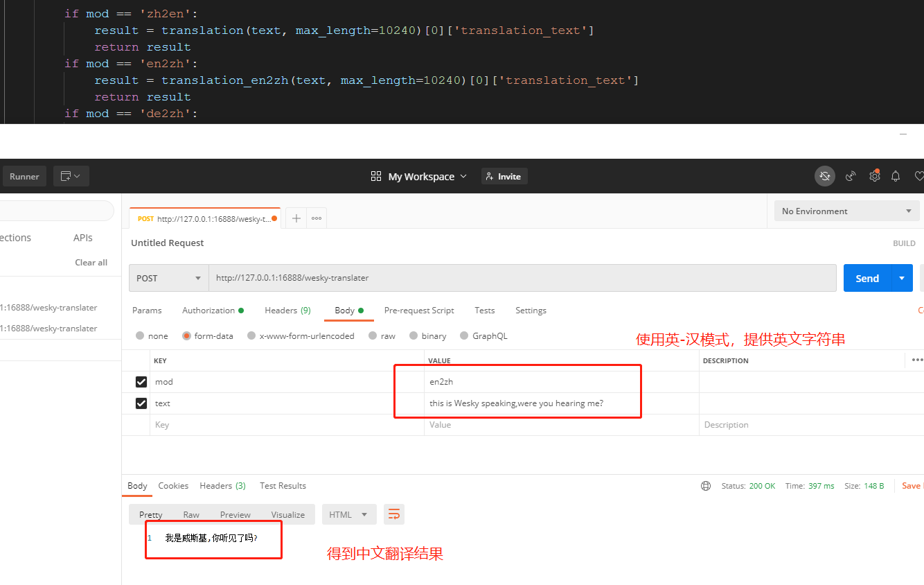
Task: Open the APIs sidebar tab
Action: coord(83,238)
